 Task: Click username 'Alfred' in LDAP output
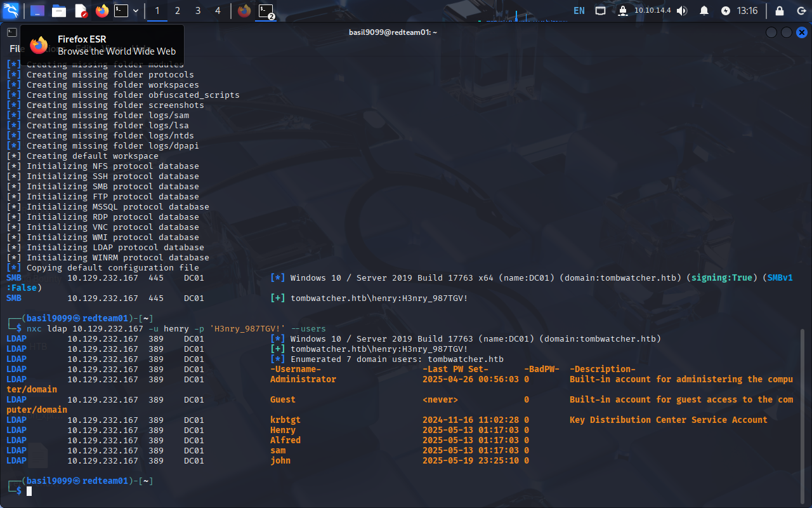pyautogui.click(x=285, y=440)
